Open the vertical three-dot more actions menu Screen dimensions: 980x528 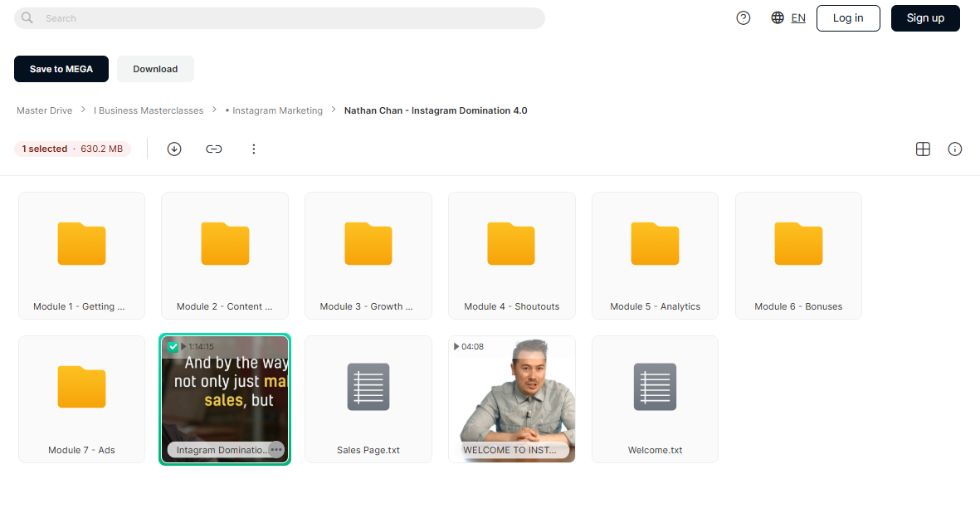pos(254,149)
